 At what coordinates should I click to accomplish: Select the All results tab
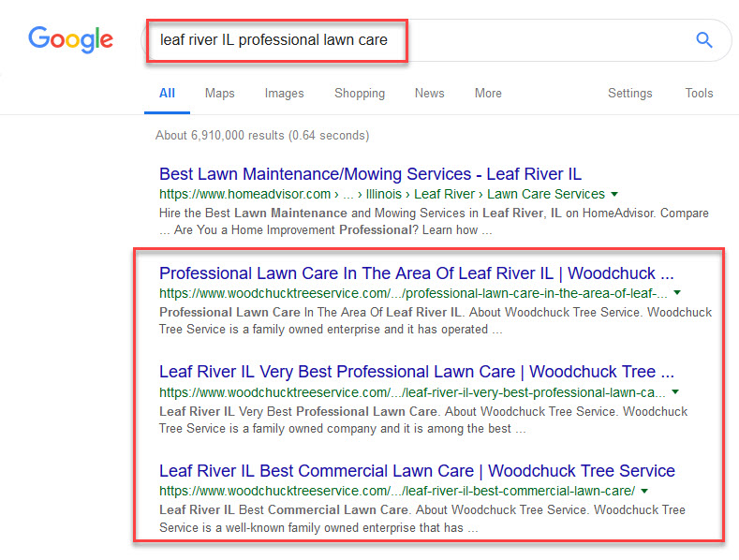(167, 94)
